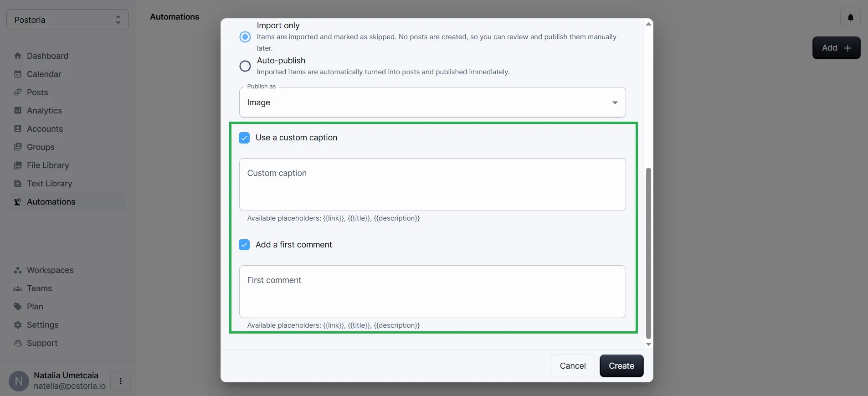Open Text Library from the sidebar
Viewport: 868px width, 396px height.
coord(49,184)
